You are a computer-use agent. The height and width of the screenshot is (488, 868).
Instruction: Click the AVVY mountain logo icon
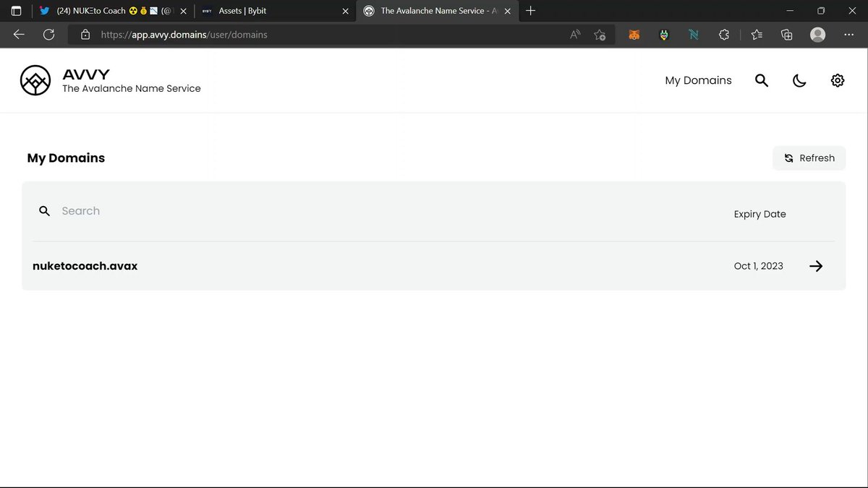[x=35, y=80]
